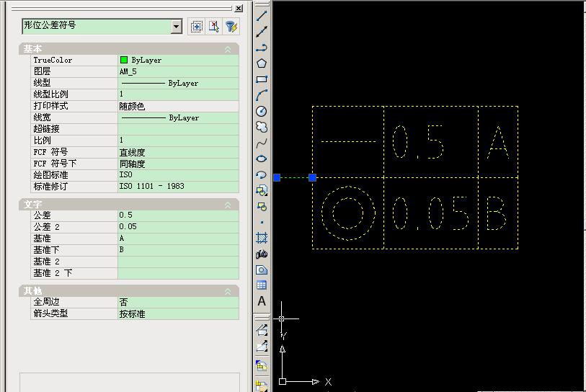This screenshot has width=586, height=392.
Task: Select the Multiline Text tool
Action: tap(262, 301)
